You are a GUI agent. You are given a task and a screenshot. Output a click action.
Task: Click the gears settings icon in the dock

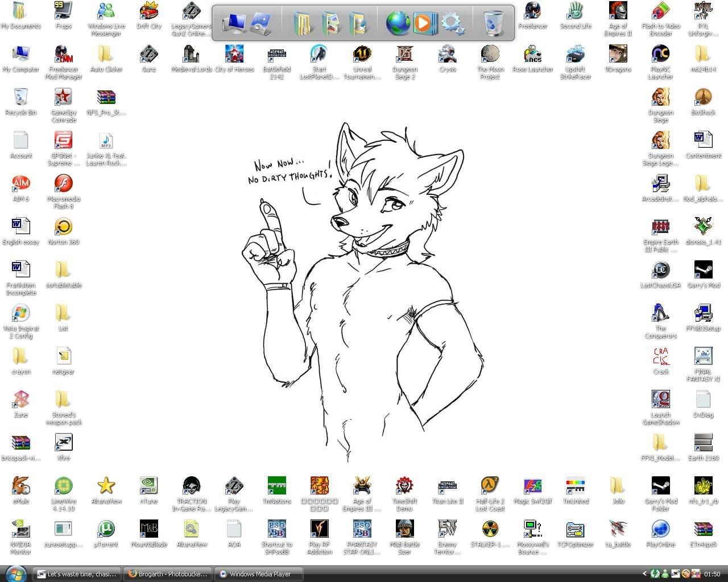pos(452,23)
